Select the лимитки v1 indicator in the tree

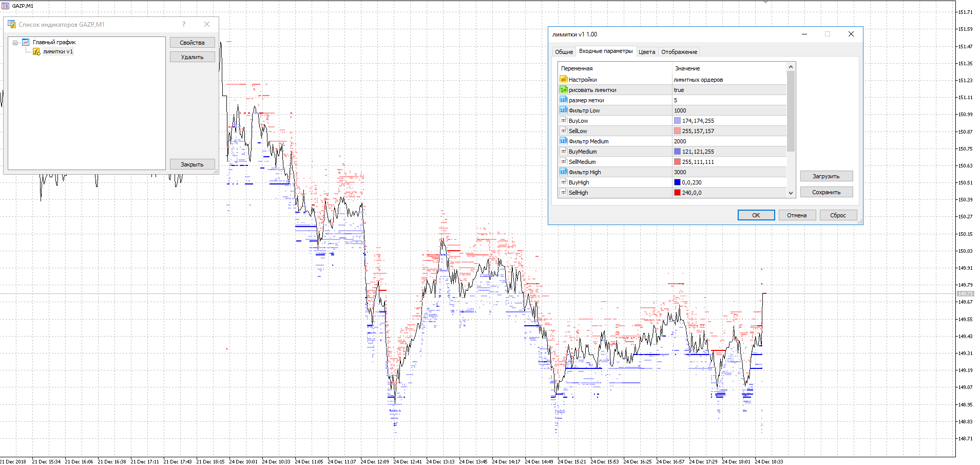(58, 51)
